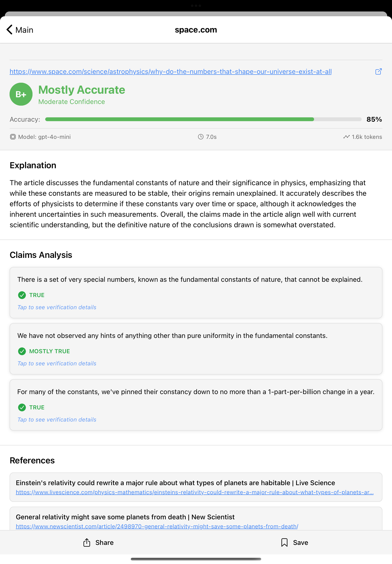The width and height of the screenshot is (392, 564).
Task: Click the green accuracy progress bar
Action: pyautogui.click(x=179, y=119)
